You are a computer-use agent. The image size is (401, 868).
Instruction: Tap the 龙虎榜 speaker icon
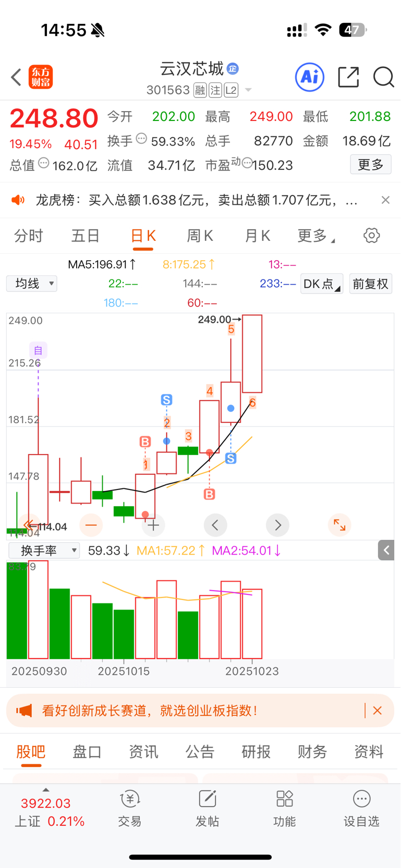(x=18, y=200)
